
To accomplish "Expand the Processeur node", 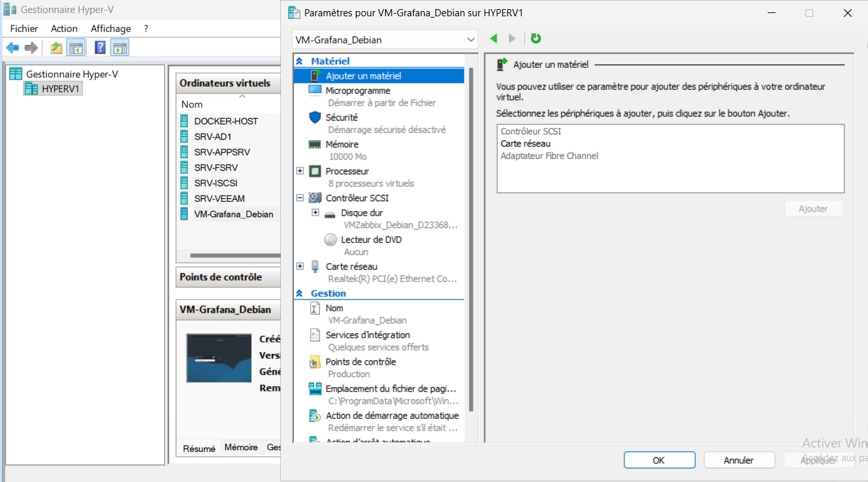I will click(300, 171).
